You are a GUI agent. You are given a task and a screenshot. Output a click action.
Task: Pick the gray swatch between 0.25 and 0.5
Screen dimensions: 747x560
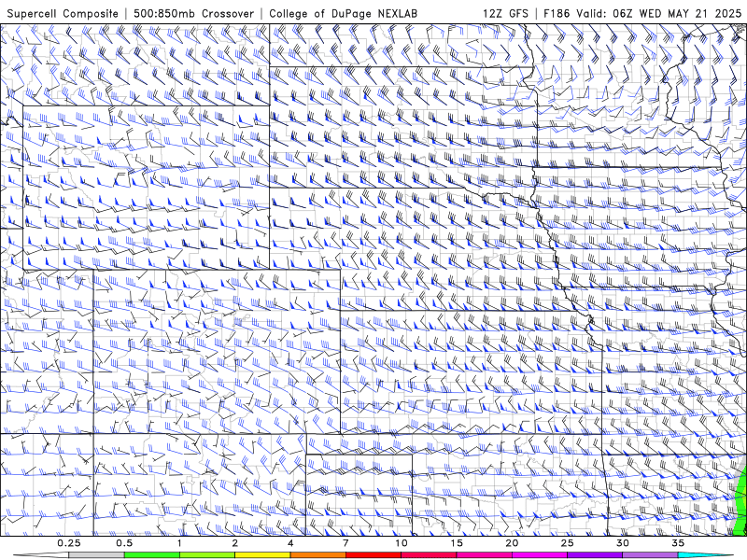tap(96, 555)
